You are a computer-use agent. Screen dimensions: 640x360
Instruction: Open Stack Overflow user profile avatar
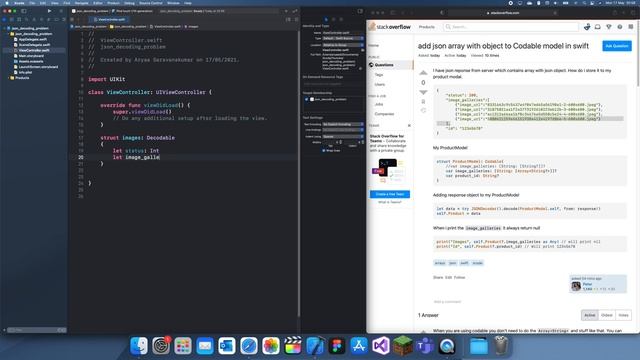click(587, 27)
